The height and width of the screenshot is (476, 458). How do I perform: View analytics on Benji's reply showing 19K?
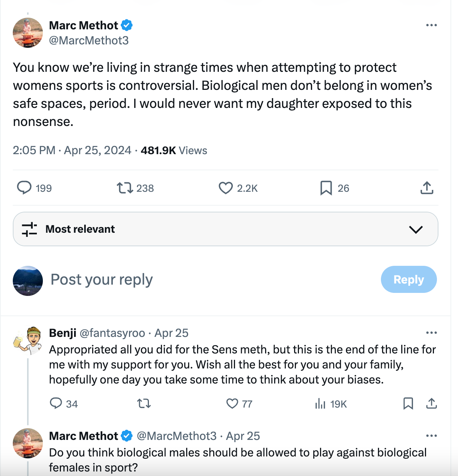click(320, 403)
